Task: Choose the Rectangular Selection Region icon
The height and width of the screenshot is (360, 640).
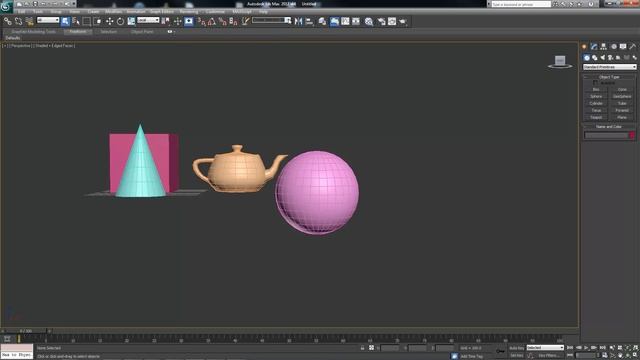Action: coord(87,21)
